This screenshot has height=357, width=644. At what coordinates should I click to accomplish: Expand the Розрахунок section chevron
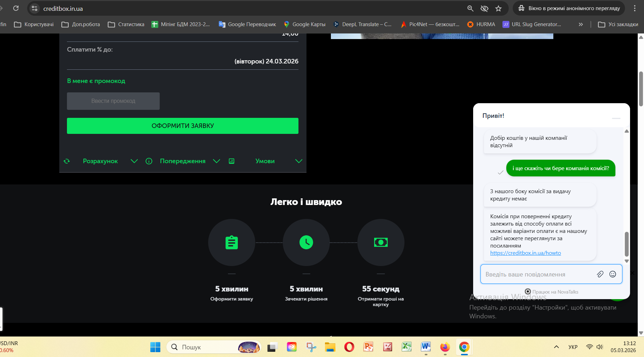134,161
